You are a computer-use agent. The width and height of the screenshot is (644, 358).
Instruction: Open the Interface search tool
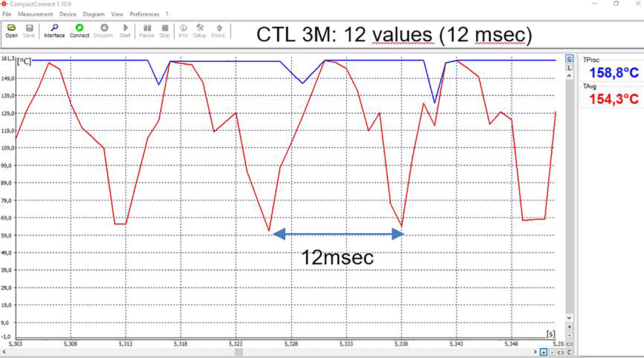54,30
